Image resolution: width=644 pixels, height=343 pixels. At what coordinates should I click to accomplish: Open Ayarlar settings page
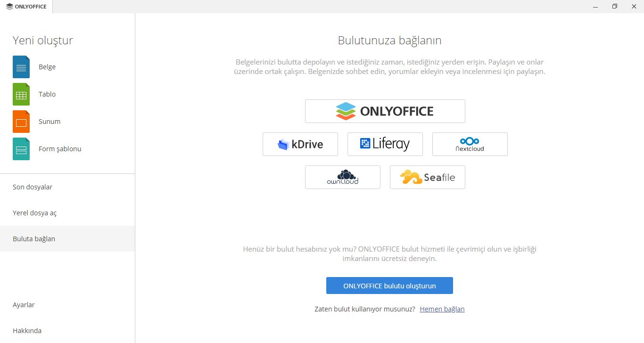click(67, 305)
